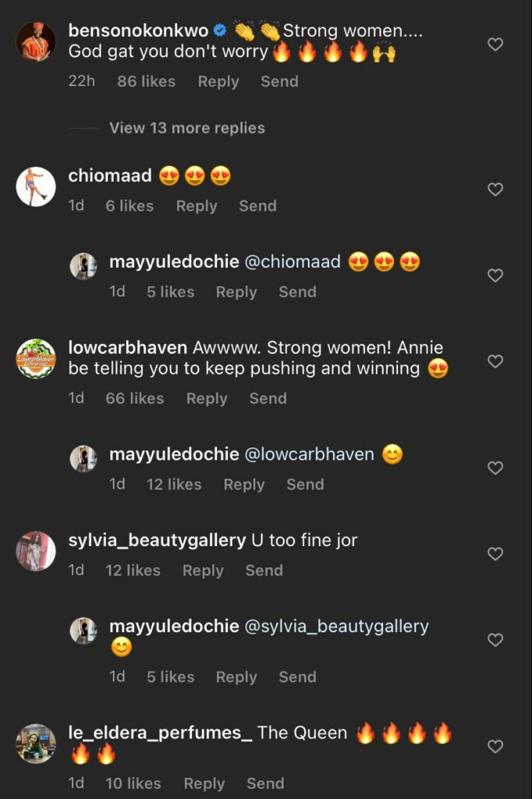Viewport: 532px width, 799px height.
Task: Open the @sylvia_beautygallery mention link
Action: click(x=337, y=627)
